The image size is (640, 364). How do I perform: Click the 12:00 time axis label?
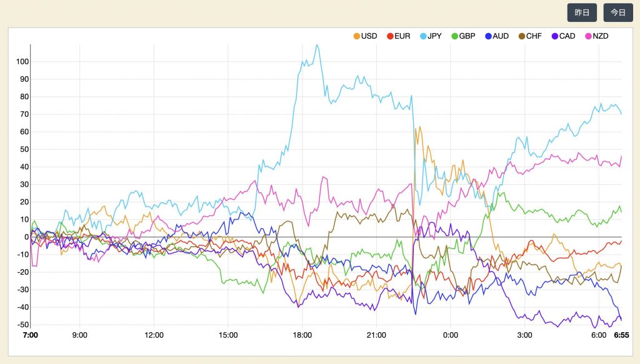click(154, 335)
